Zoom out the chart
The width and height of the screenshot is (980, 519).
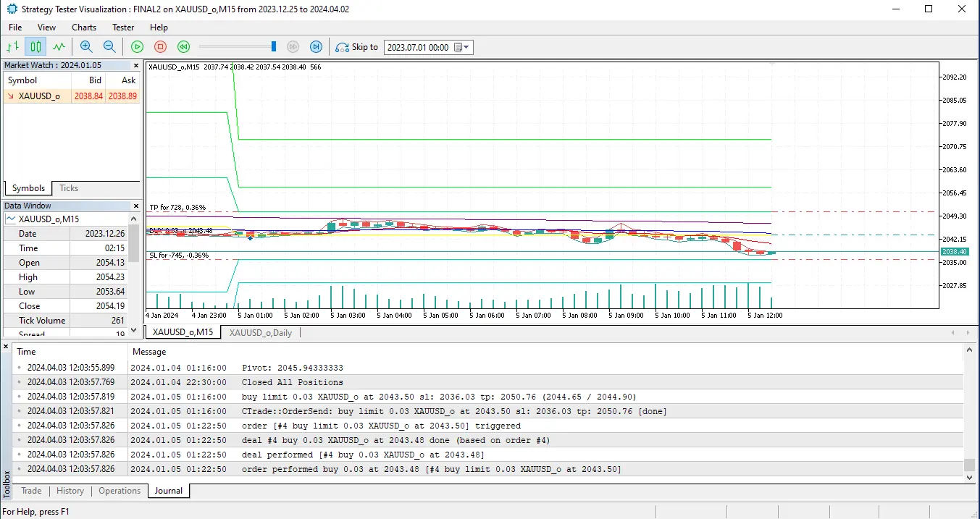[x=109, y=47]
